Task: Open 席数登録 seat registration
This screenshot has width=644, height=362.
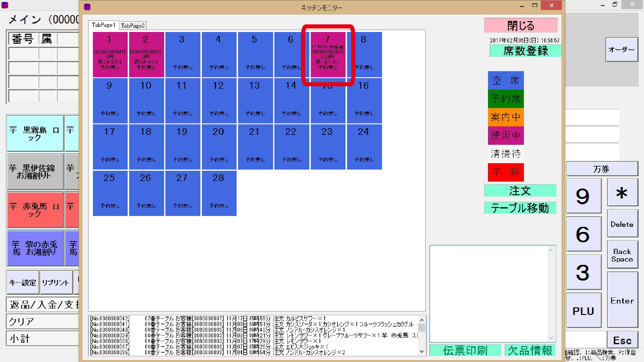Action: tap(525, 51)
